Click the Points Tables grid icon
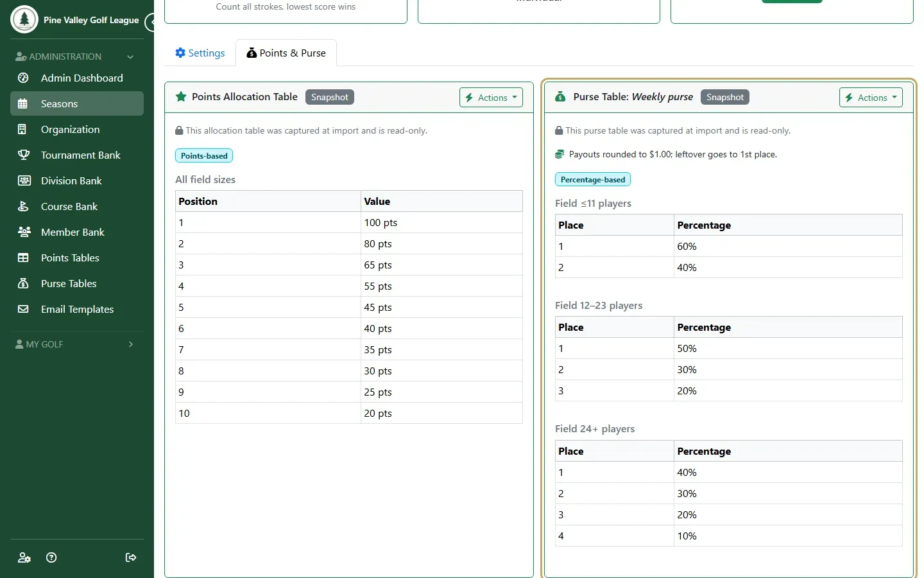 [23, 258]
